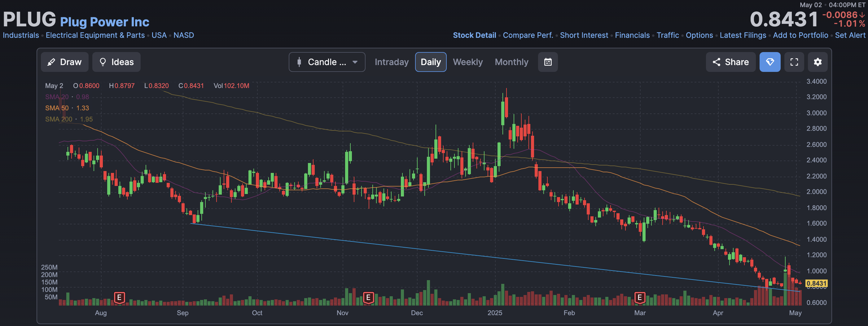Open the calendar date range icon
Viewport: 868px width, 326px height.
tap(548, 62)
